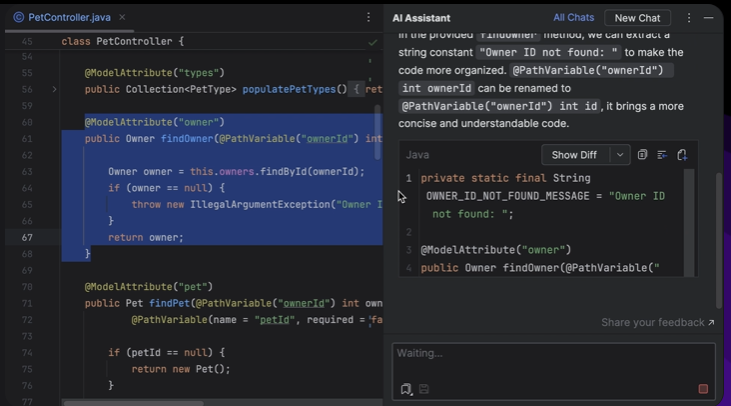Insert snippet at caret icon
Viewport: 731px width, 406px height.
coord(662,155)
